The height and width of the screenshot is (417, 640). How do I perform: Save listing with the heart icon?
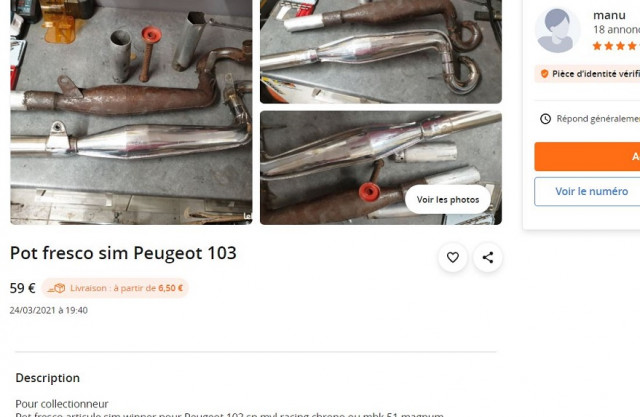click(453, 257)
